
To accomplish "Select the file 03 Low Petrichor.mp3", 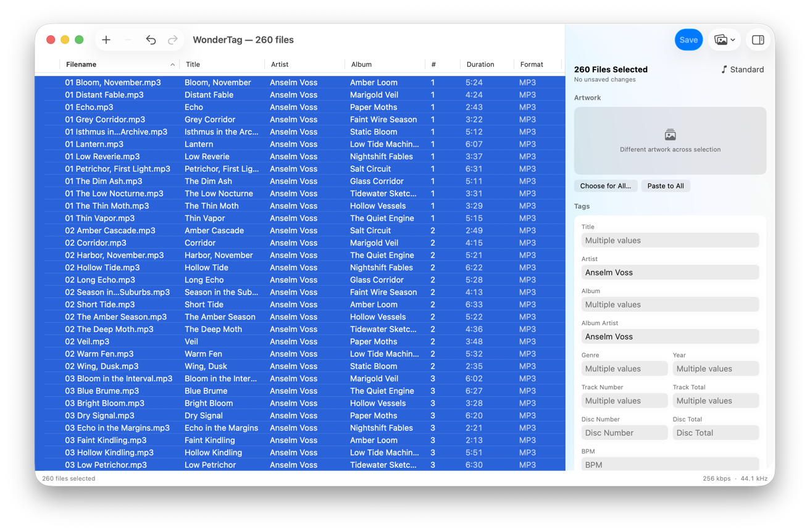I will pos(106,465).
